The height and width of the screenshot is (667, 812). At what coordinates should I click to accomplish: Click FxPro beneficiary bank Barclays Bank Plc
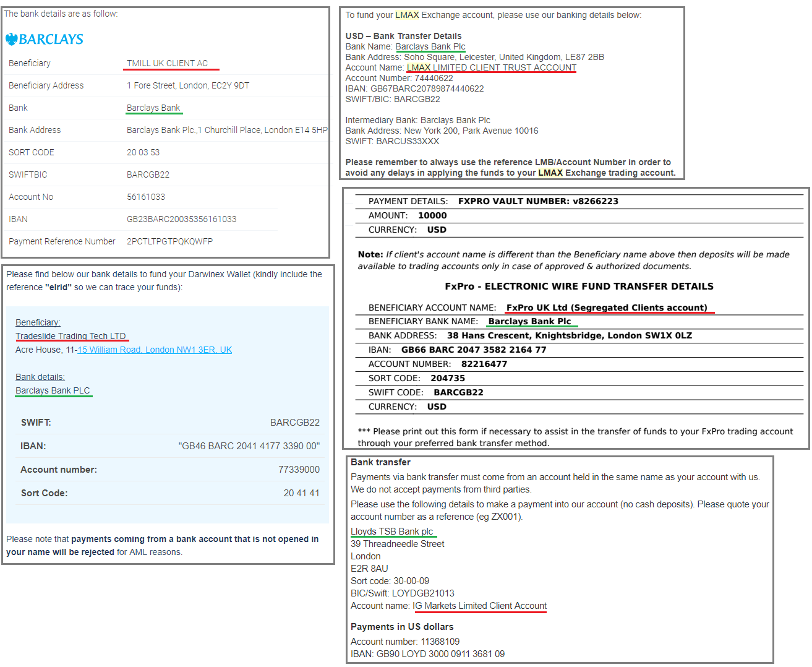[529, 321]
